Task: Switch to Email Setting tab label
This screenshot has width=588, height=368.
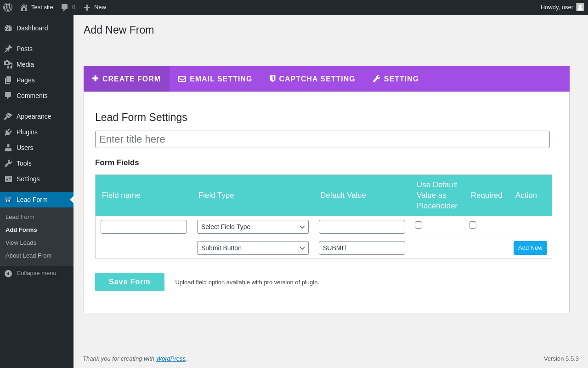Action: coord(221,79)
